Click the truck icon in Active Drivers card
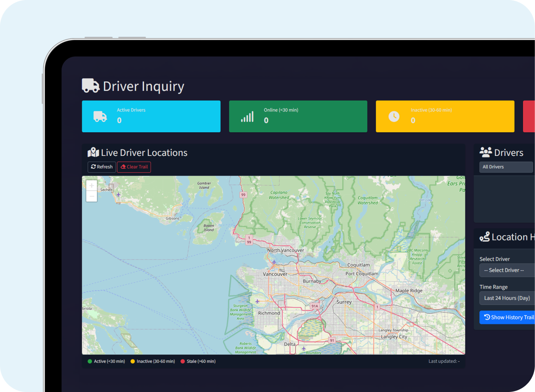Screen dimensions: 535x392 point(100,116)
